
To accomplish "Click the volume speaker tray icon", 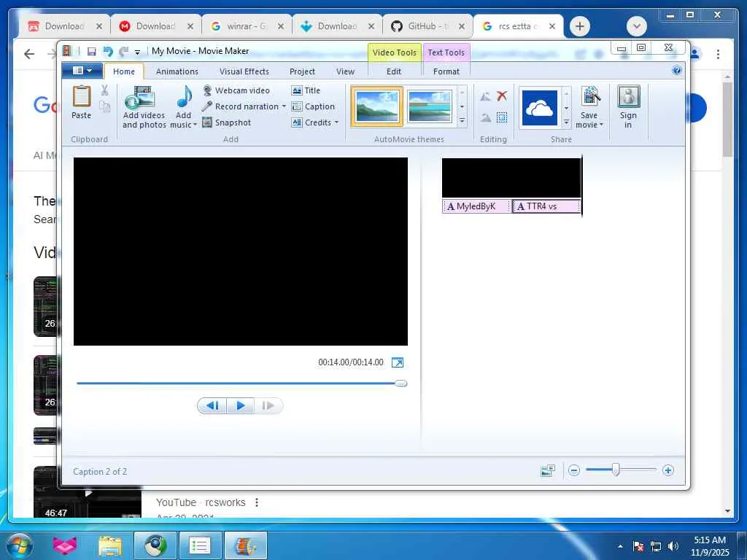I will pos(673,546).
